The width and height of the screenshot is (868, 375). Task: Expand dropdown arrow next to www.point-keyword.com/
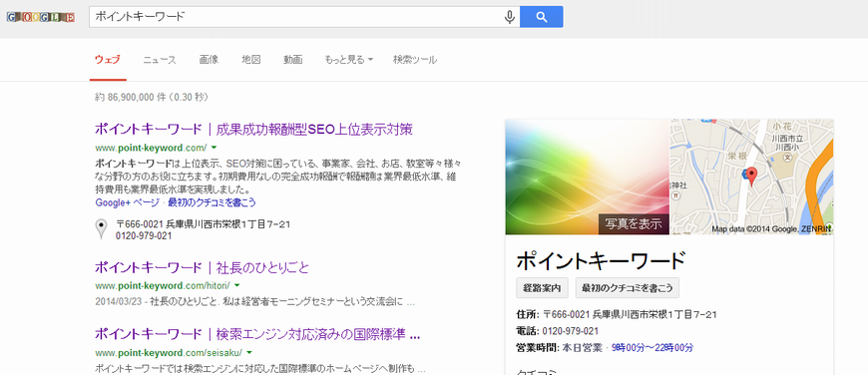click(214, 148)
